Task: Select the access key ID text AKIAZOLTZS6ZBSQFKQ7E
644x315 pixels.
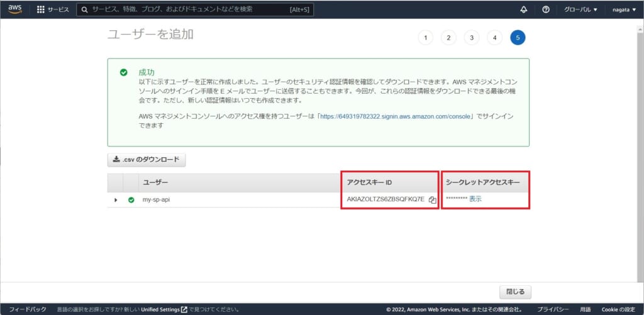Action: [386, 199]
